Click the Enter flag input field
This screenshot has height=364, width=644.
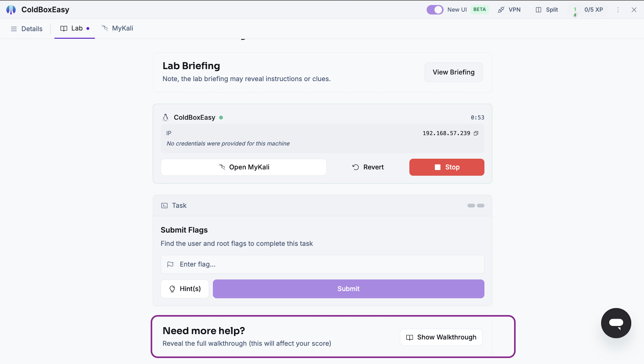tap(322, 264)
